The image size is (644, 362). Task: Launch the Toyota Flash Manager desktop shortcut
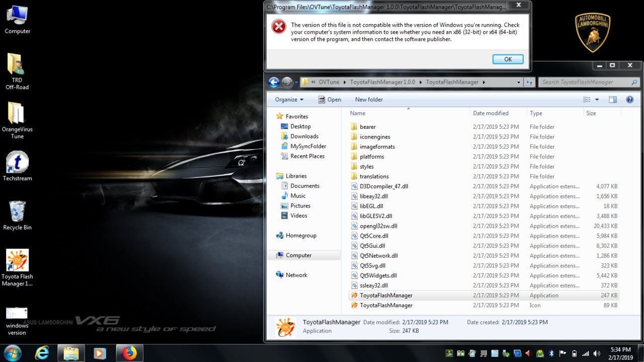tap(17, 267)
